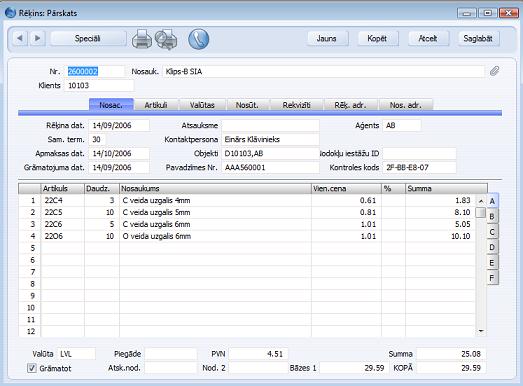
Task: Click the Kontaktpersona field
Action: [x=271, y=139]
